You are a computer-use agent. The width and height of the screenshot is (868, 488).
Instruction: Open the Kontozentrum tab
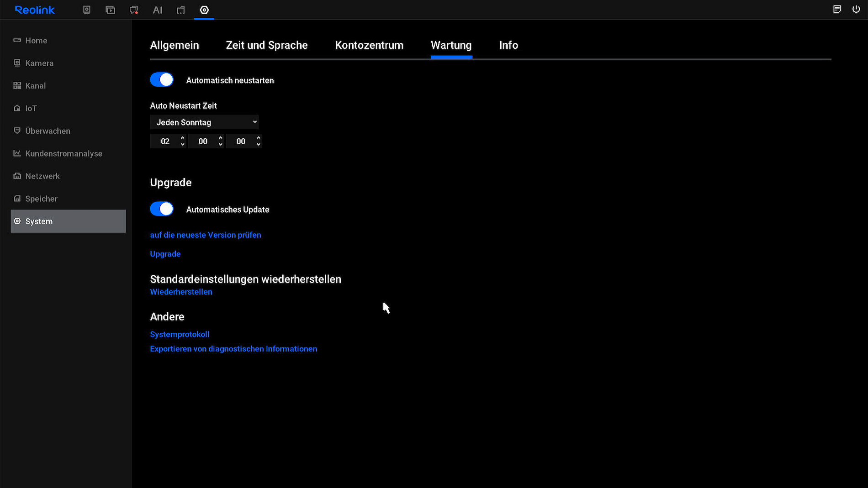pyautogui.click(x=369, y=45)
